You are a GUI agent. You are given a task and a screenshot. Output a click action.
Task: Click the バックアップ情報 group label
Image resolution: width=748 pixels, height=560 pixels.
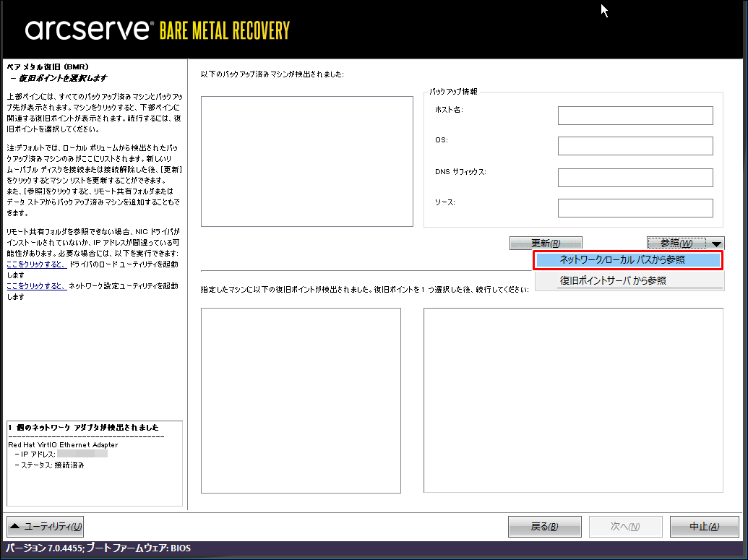point(453,92)
